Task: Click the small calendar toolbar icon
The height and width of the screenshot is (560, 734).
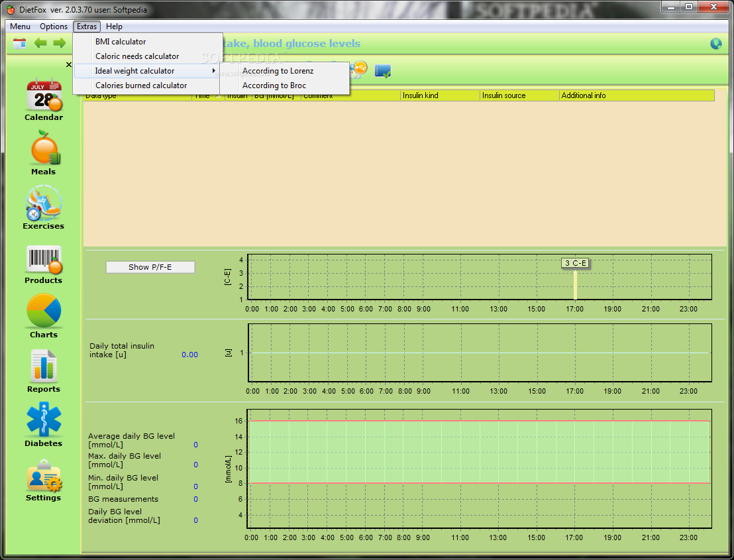Action: point(20,44)
